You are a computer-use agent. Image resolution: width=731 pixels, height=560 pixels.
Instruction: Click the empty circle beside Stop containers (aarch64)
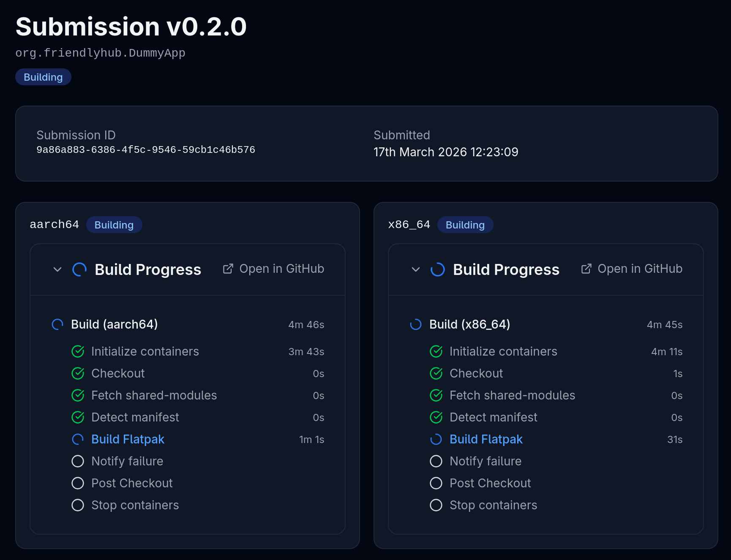coord(78,505)
